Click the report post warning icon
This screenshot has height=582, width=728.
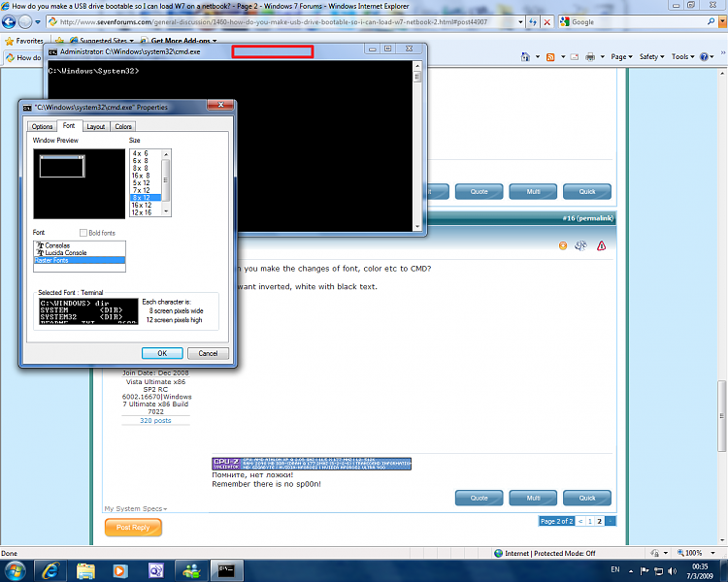(601, 245)
